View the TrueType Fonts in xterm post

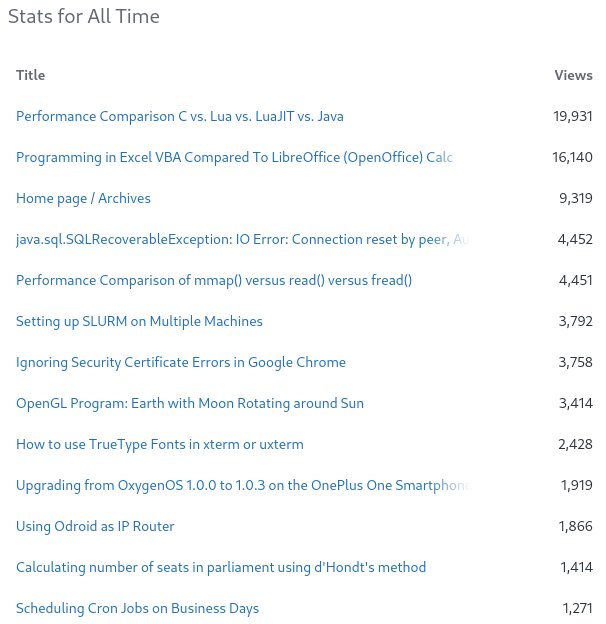(x=160, y=444)
